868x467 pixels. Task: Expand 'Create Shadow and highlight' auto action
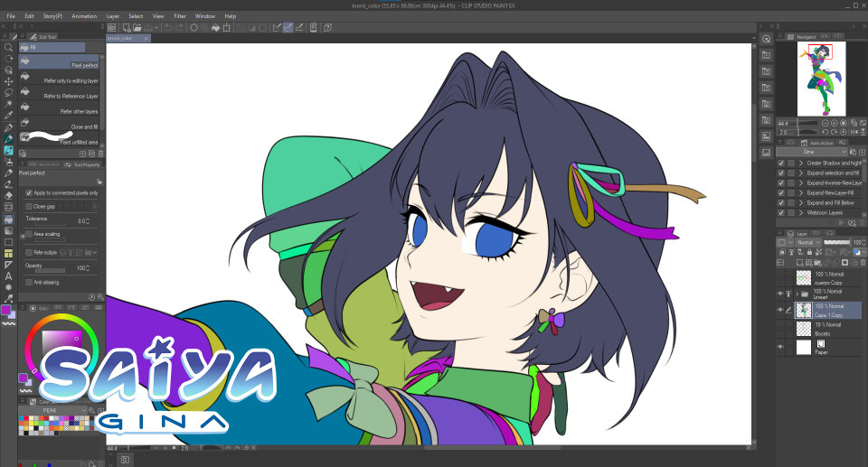pos(800,163)
